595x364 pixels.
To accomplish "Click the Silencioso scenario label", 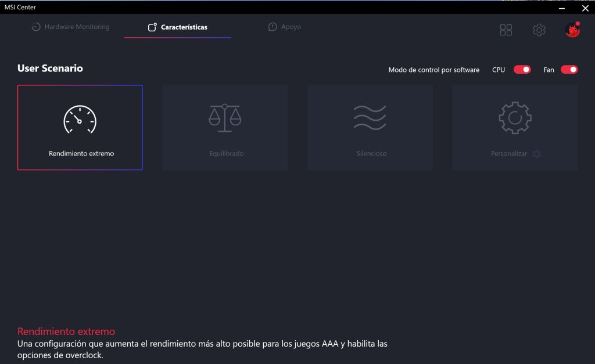I will [371, 154].
